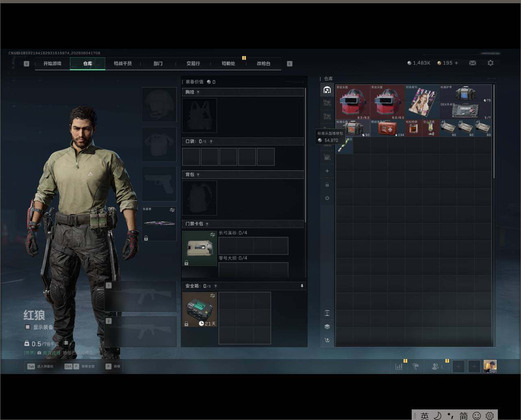Image resolution: width=521 pixels, height=420 pixels.
Task: Click the plus next to 195 currency
Action: tap(456, 63)
